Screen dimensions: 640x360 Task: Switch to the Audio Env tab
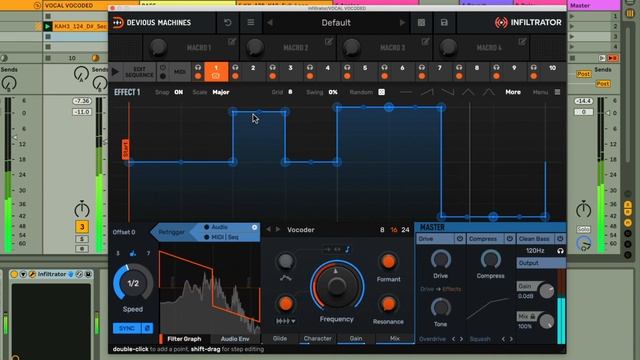[235, 339]
